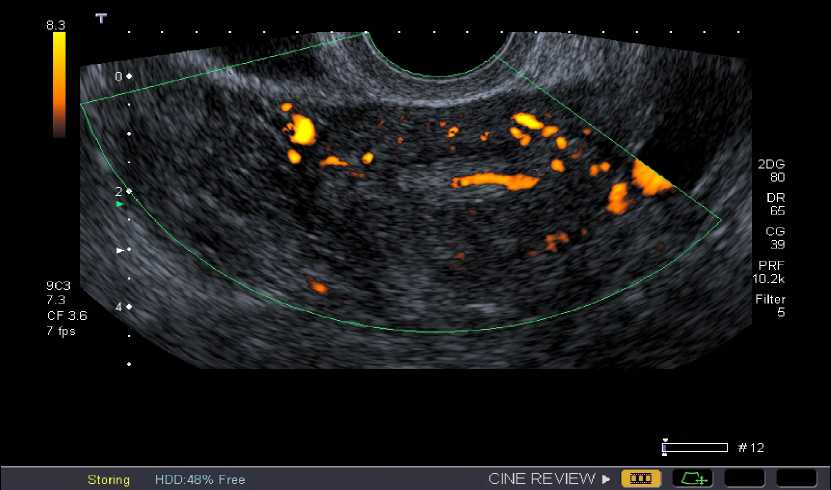Viewport: 831px width, 490px height.
Task: Select the yellow film-strip cine icon
Action: tap(641, 478)
